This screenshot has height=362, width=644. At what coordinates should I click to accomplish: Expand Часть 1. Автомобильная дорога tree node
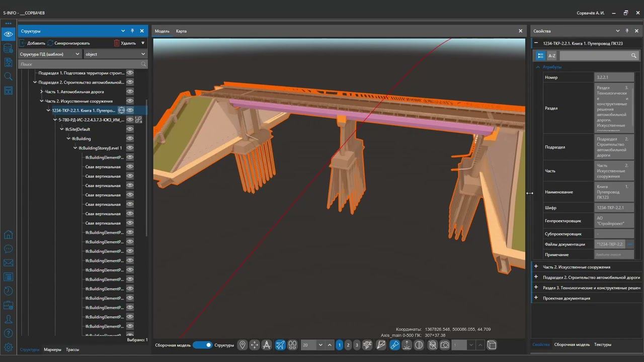[x=42, y=92]
